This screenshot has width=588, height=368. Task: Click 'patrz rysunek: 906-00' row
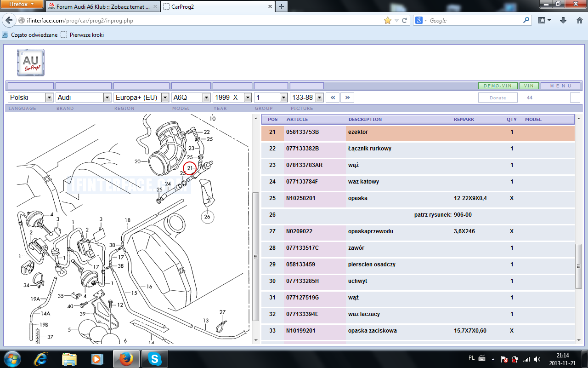click(418, 215)
